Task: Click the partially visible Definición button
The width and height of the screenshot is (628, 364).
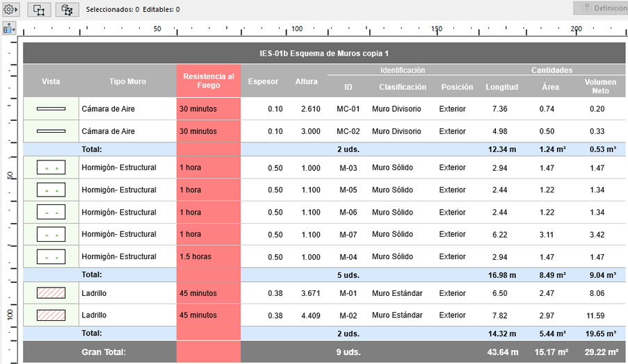Action: coord(600,8)
